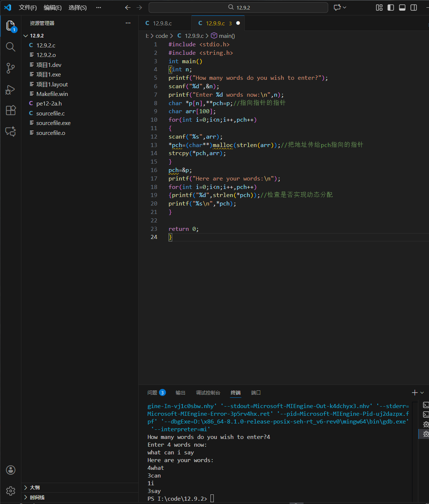Click the malloc call on line 13
Screen dimensions: 429x504
pos(223,145)
